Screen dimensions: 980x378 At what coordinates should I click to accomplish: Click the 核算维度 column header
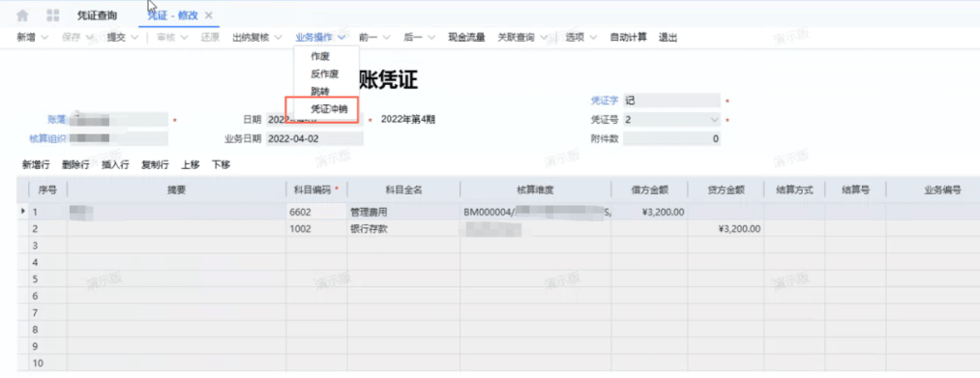(536, 189)
